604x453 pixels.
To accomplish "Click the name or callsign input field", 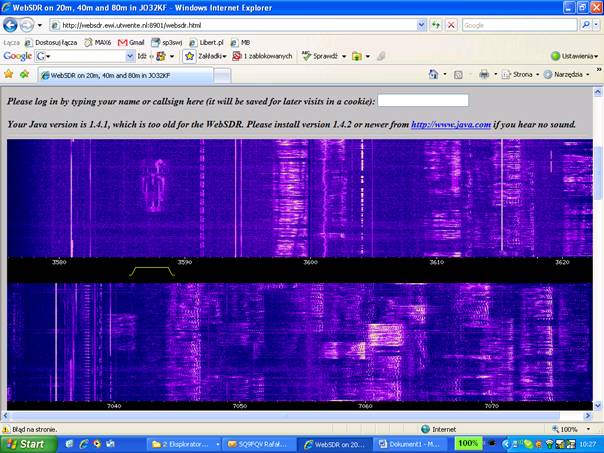I will pos(423,101).
